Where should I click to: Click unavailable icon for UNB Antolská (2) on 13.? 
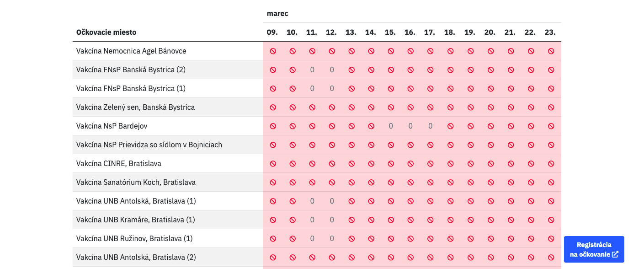[x=351, y=258]
